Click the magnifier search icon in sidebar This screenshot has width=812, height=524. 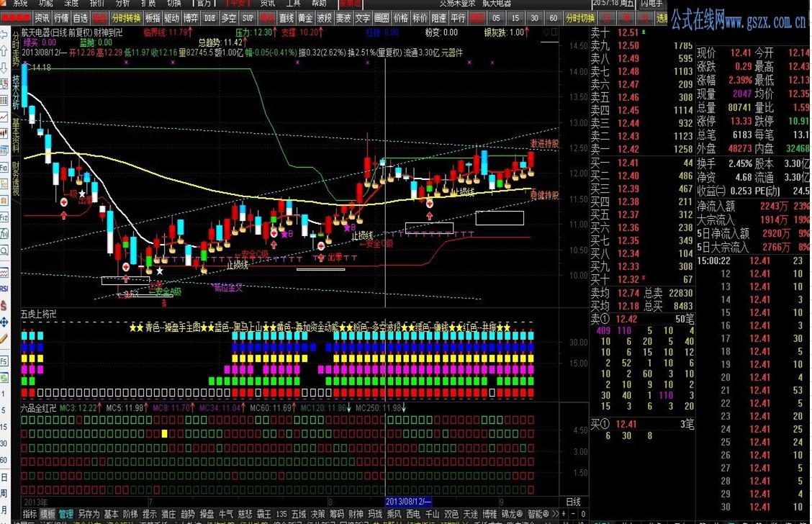4,250
